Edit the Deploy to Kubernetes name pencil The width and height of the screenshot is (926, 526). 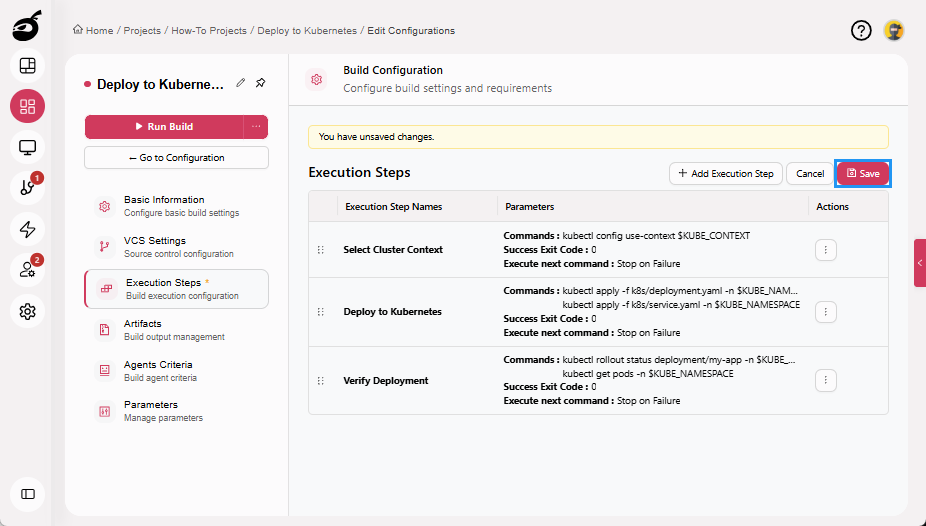click(x=240, y=83)
